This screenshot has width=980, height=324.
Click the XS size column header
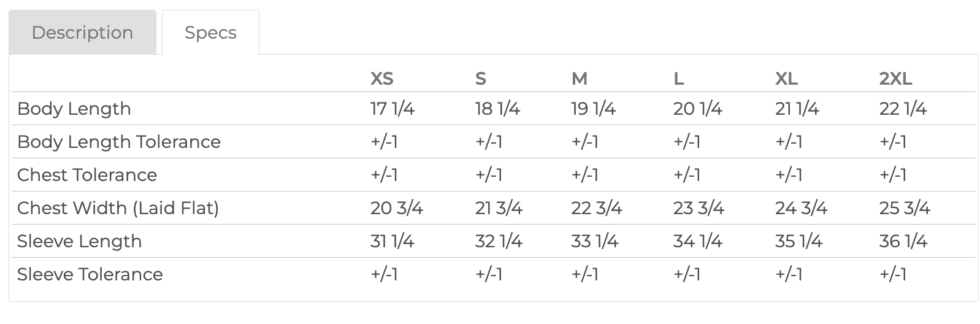click(x=381, y=79)
